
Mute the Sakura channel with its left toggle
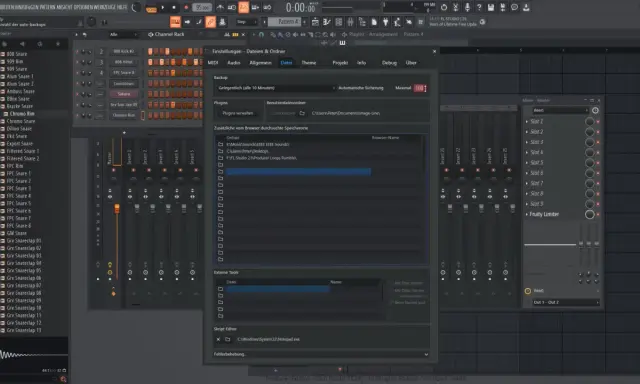[77, 94]
